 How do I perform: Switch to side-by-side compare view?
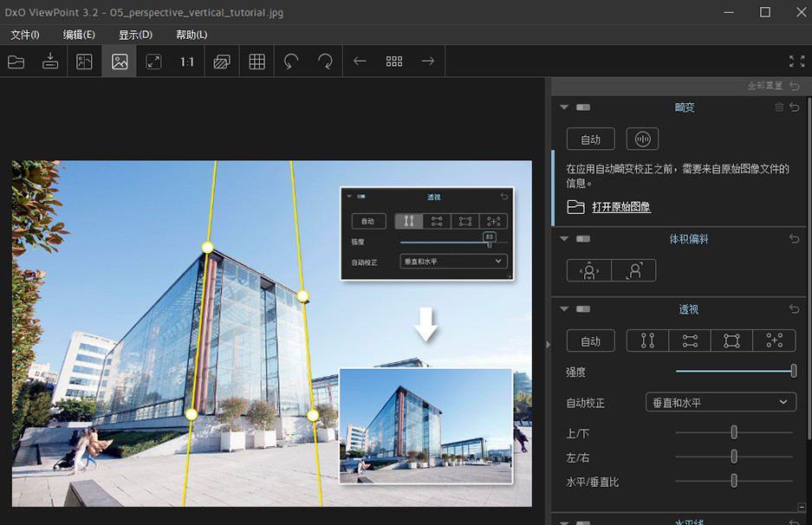84,62
